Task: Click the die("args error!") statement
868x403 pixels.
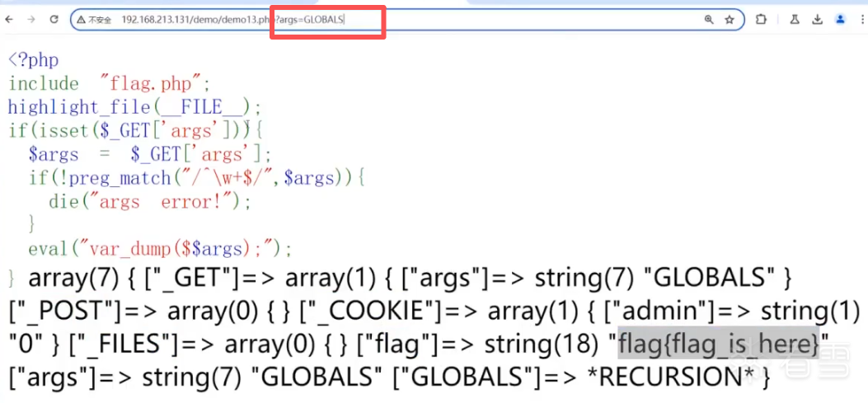Action: pos(149,202)
